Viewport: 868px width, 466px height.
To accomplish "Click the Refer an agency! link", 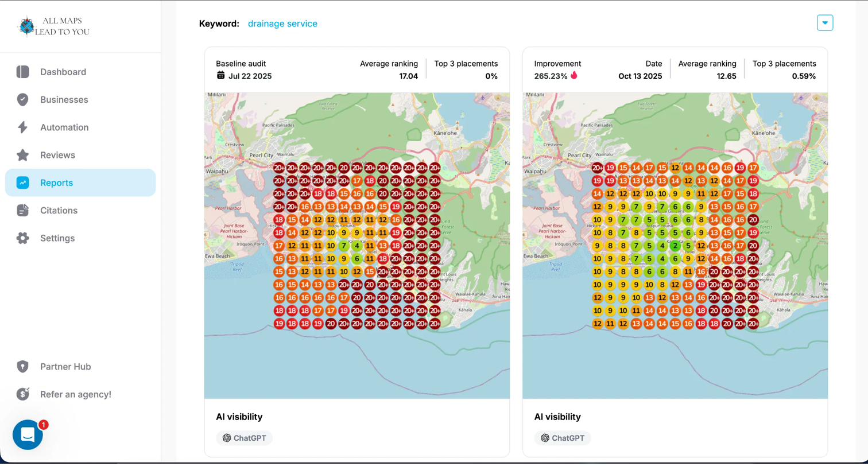I will point(75,394).
